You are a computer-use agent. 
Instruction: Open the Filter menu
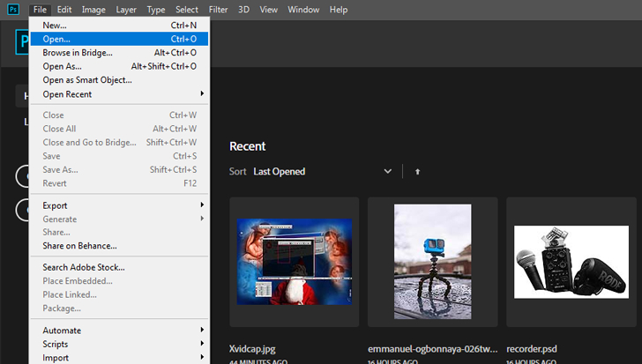[218, 10]
